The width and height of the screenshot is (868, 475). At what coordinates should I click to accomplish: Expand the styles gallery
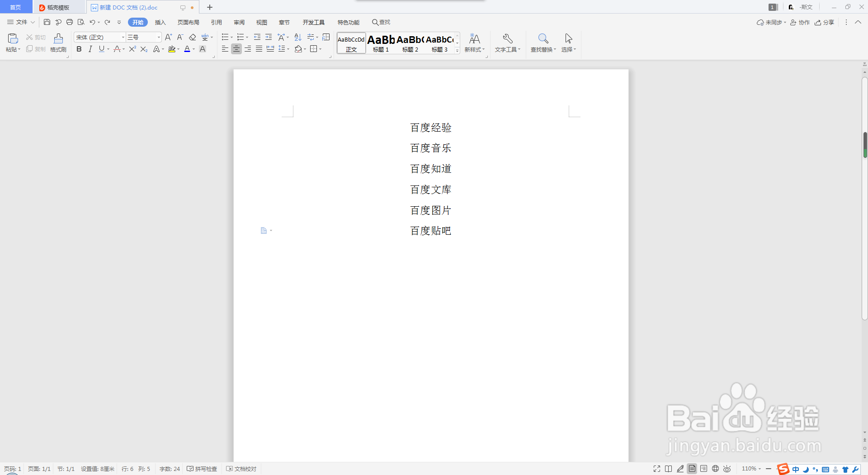coord(458,51)
